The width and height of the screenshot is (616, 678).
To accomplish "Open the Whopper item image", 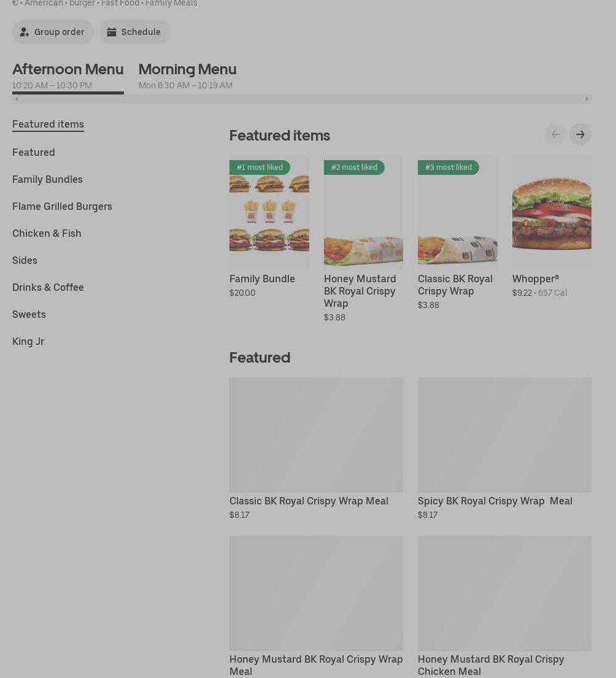I will [552, 212].
